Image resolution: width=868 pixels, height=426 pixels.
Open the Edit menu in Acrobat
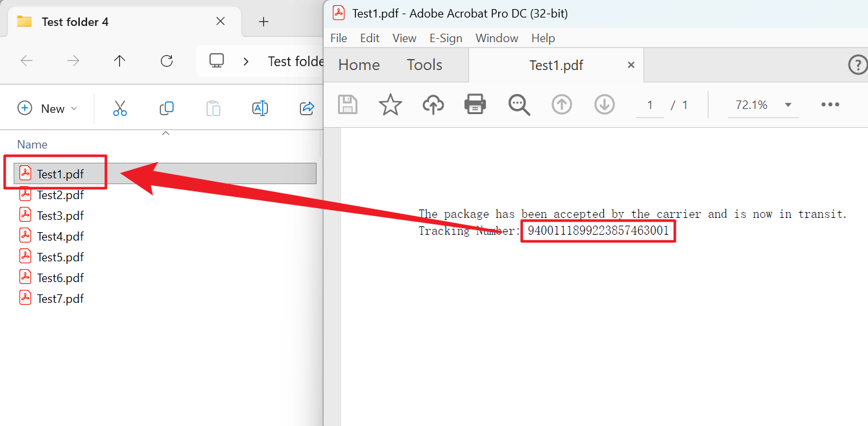(370, 38)
